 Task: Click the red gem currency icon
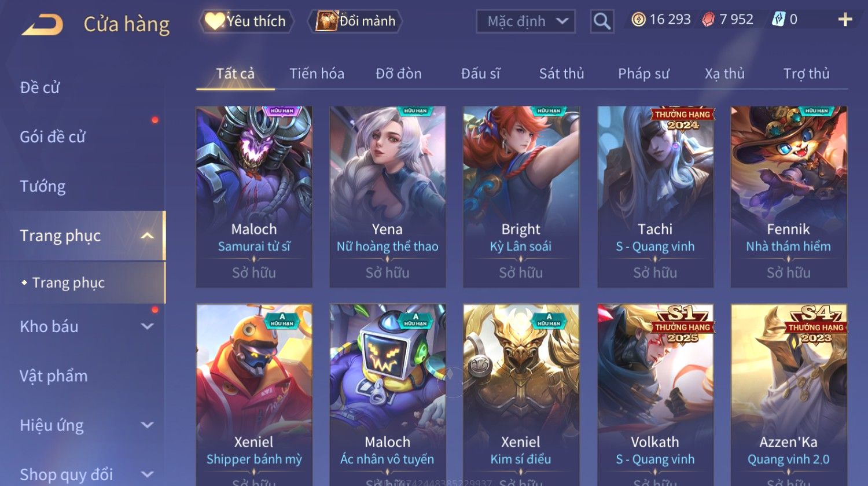708,20
